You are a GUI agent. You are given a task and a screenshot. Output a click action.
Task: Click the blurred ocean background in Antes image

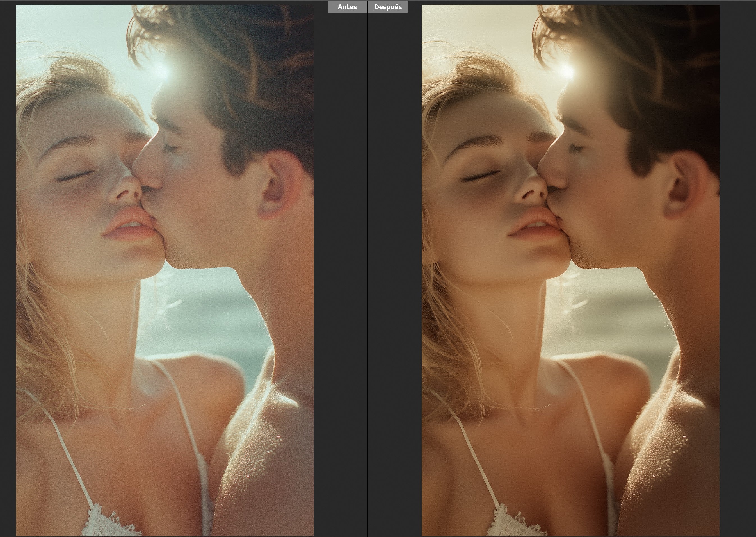click(205, 317)
